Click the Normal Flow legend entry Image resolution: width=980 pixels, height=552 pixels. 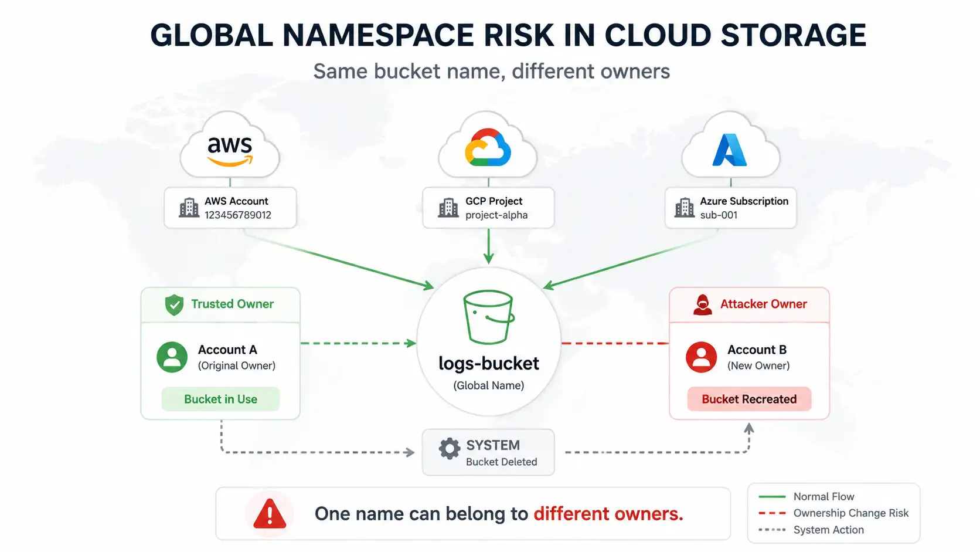pos(807,497)
